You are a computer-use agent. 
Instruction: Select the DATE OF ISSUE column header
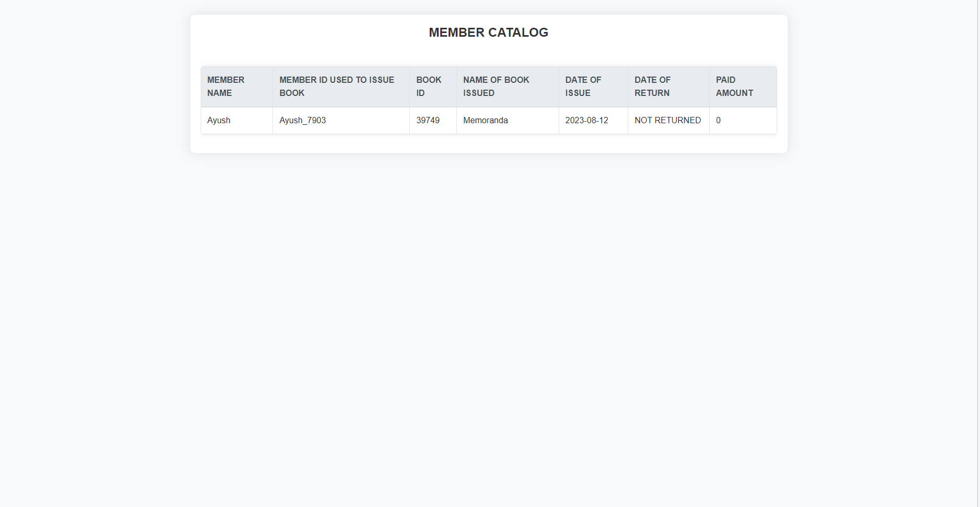click(x=583, y=87)
